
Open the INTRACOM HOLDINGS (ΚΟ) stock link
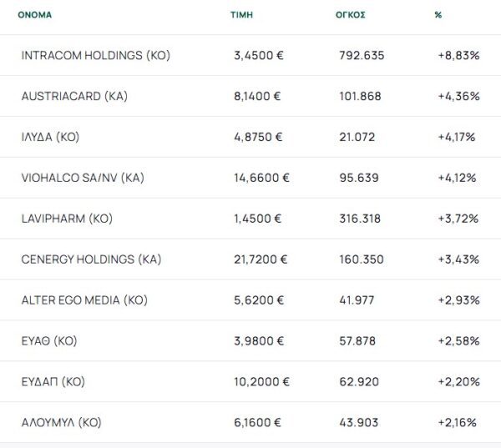pos(95,55)
